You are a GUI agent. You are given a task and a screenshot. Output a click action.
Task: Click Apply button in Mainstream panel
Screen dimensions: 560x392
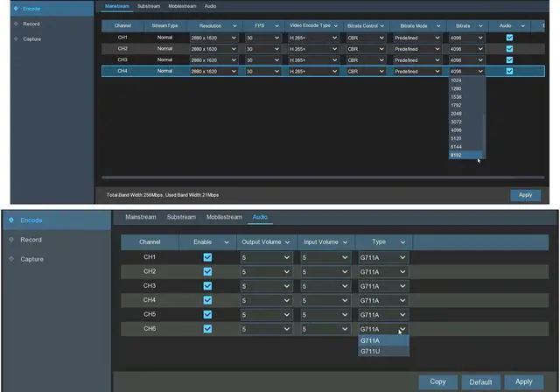(525, 195)
